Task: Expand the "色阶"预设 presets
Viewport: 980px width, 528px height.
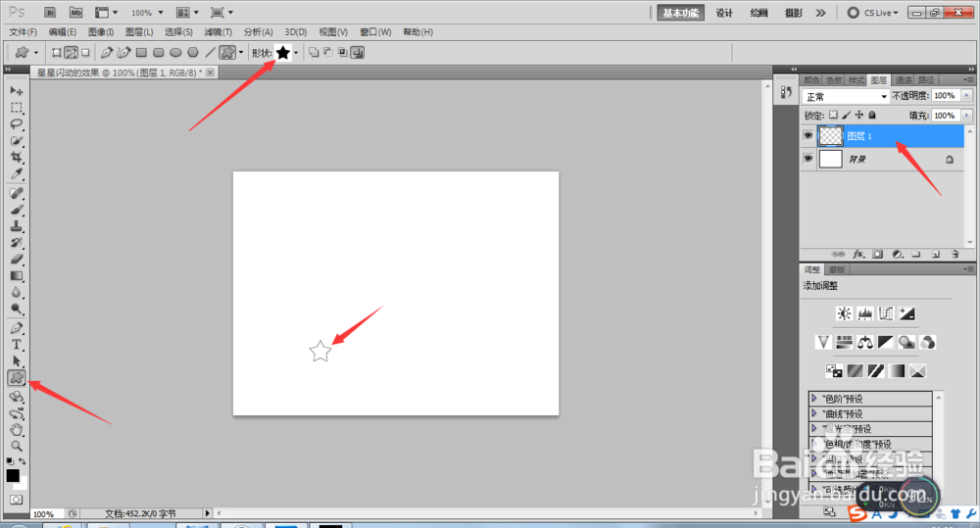Action: [813, 398]
